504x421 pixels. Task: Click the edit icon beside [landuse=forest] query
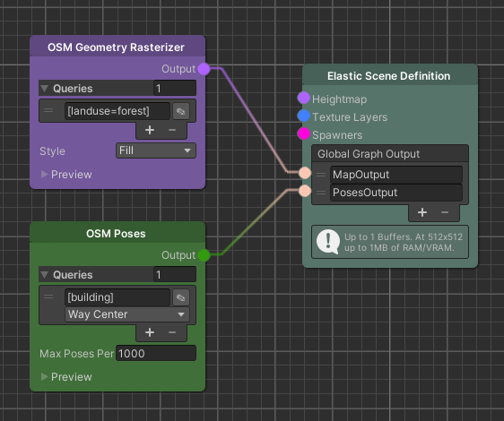[x=181, y=111]
